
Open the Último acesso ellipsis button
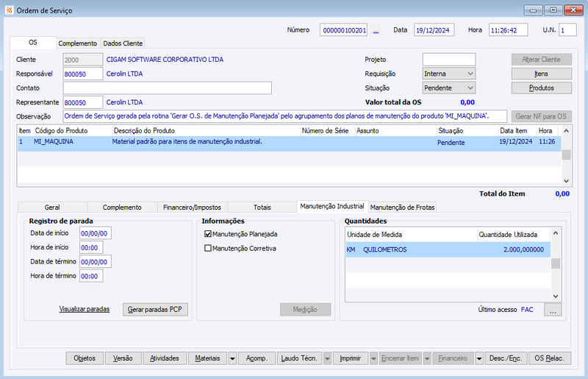[x=553, y=310]
